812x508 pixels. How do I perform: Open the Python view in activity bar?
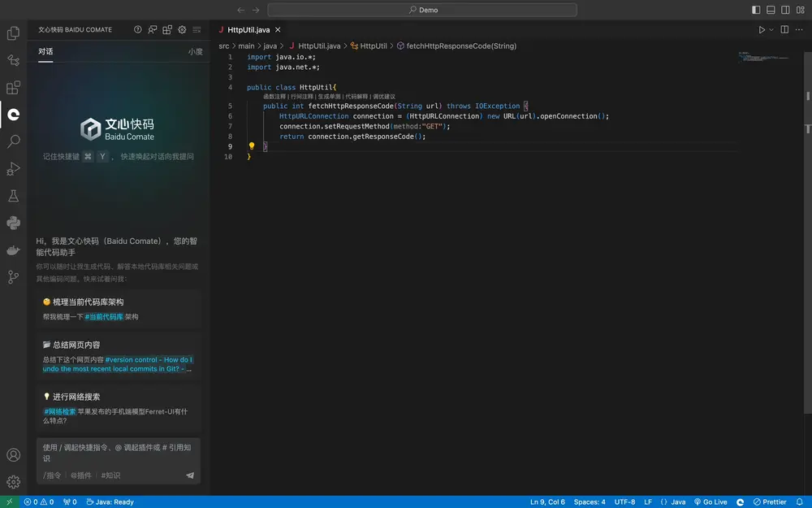[13, 223]
